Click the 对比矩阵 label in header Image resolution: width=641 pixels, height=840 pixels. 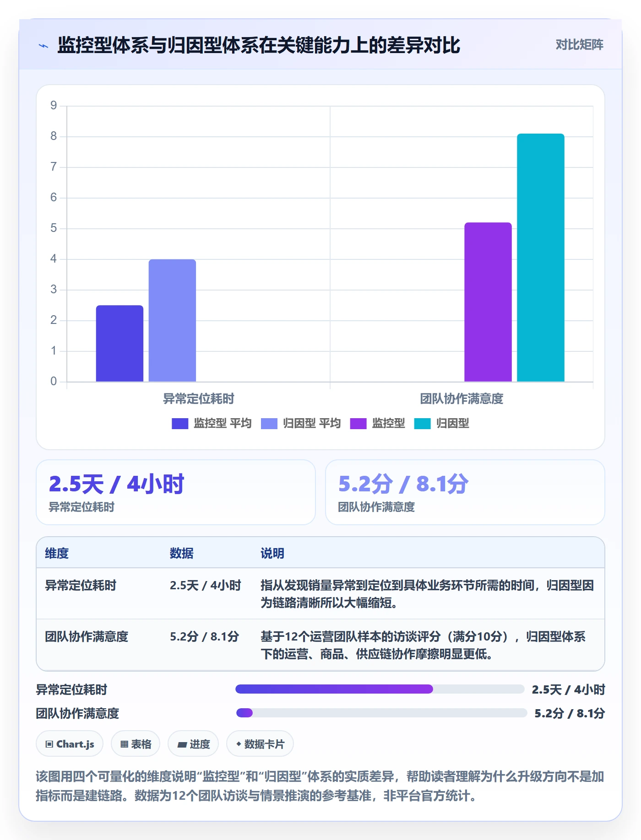(579, 45)
